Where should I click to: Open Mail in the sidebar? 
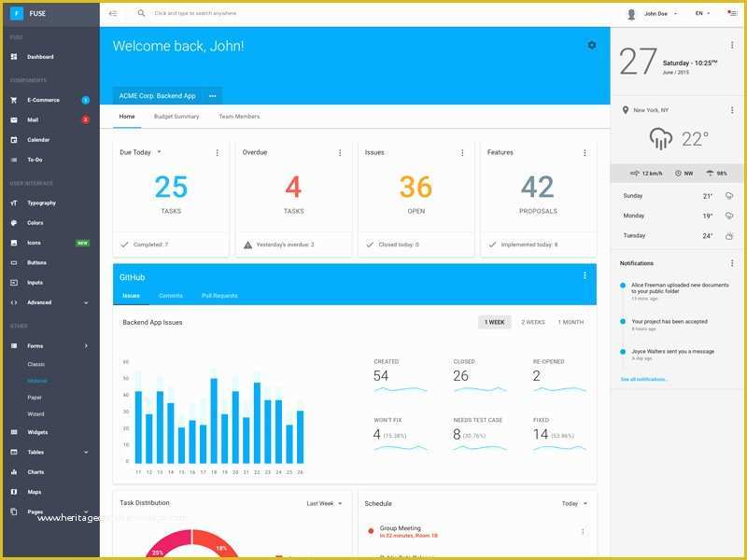pos(33,120)
